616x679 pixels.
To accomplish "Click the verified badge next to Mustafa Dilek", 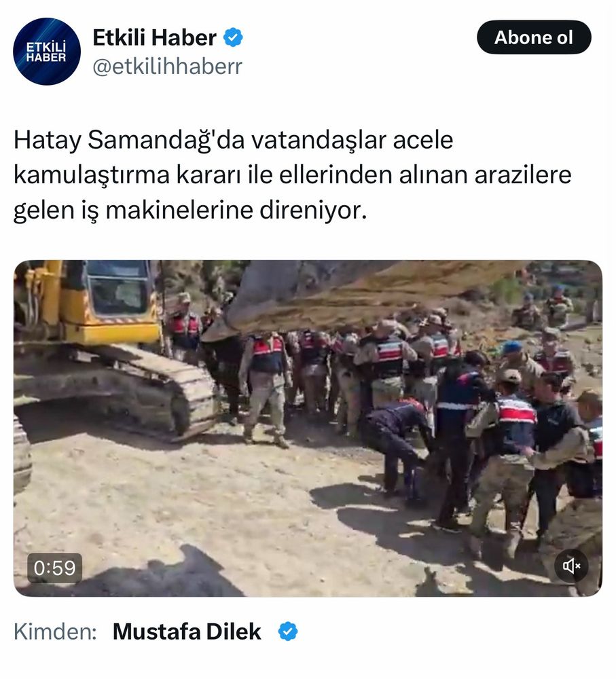I will coord(288,631).
